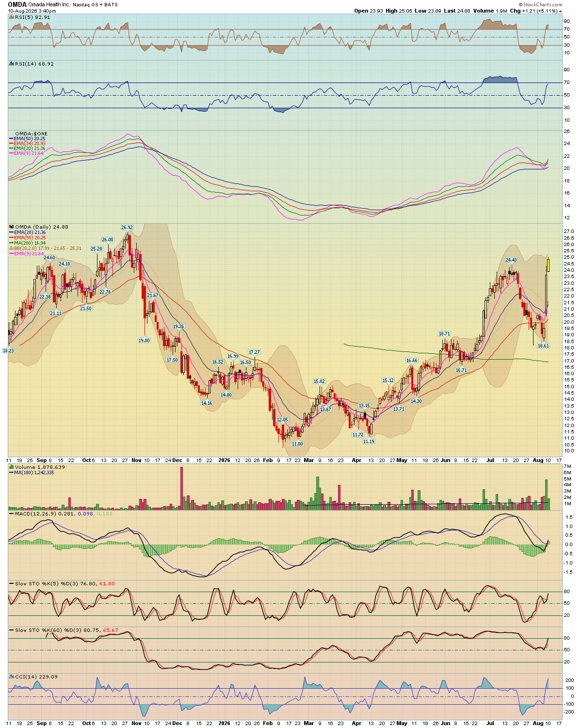
Task: Click the green up arrow after Chg
Action: (561, 11)
